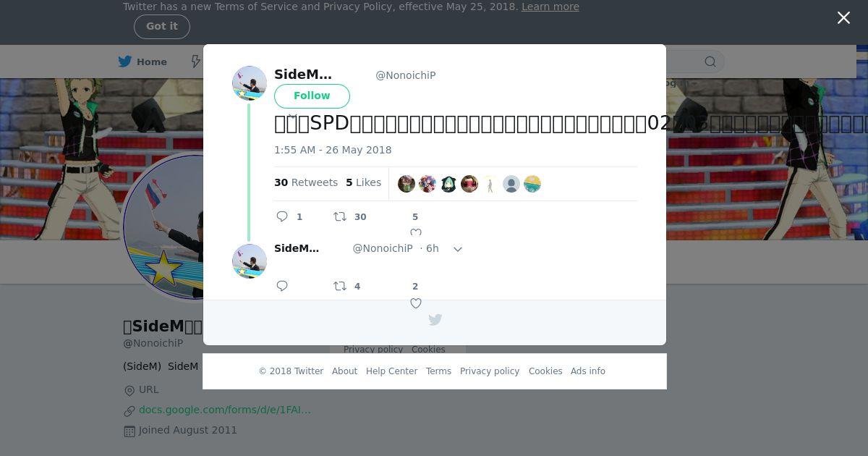Click the tweet author's profile avatar

[x=250, y=83]
